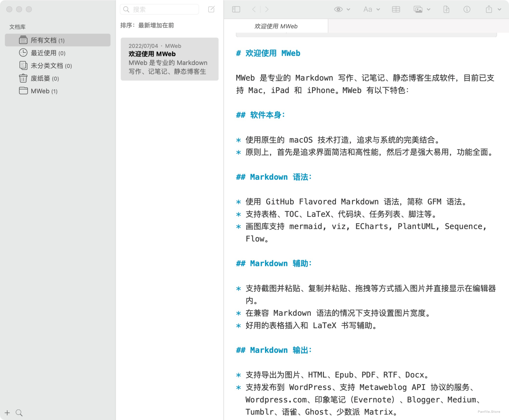Click the heading ## 软件本身:
This screenshot has width=509, height=420.
261,115
